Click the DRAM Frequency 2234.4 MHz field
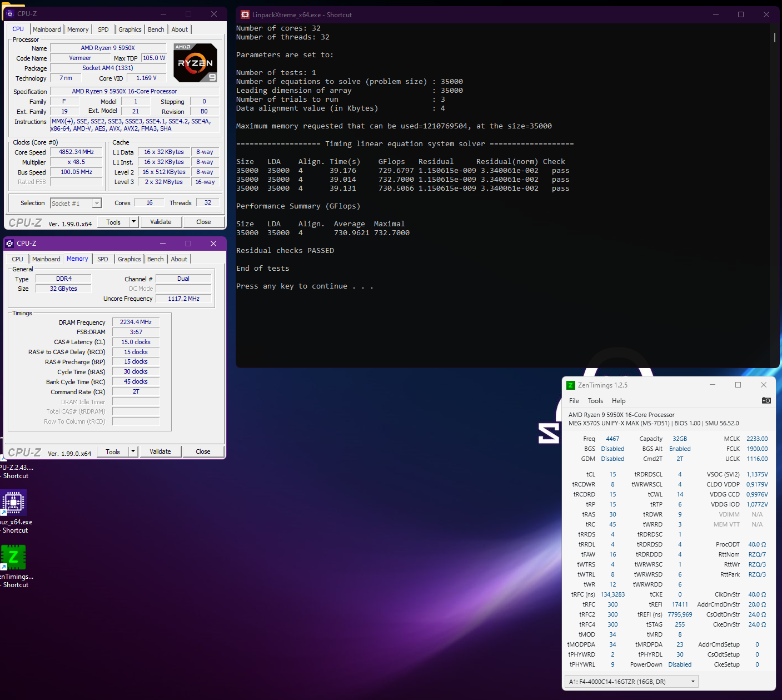 click(x=136, y=322)
